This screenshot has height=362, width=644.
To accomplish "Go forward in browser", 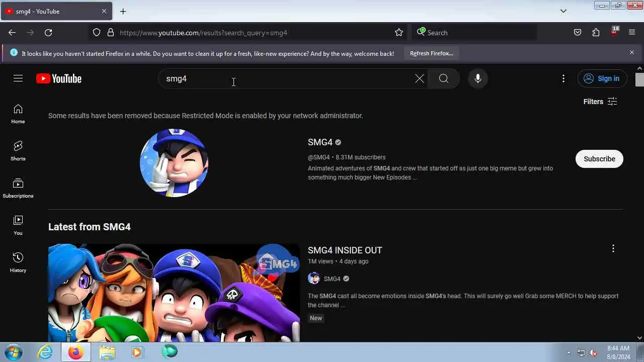I will [x=30, y=33].
